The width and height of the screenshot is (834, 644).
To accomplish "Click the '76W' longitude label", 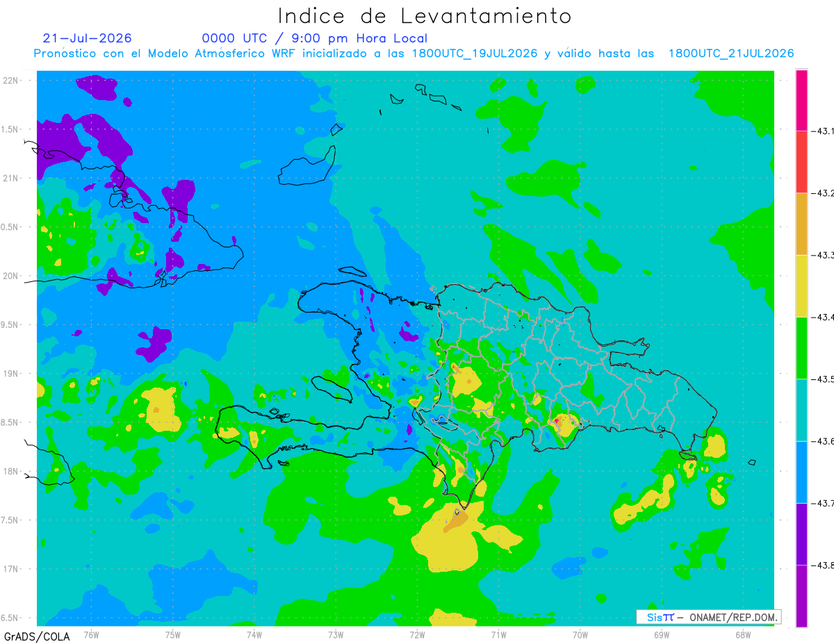I will [x=91, y=634].
